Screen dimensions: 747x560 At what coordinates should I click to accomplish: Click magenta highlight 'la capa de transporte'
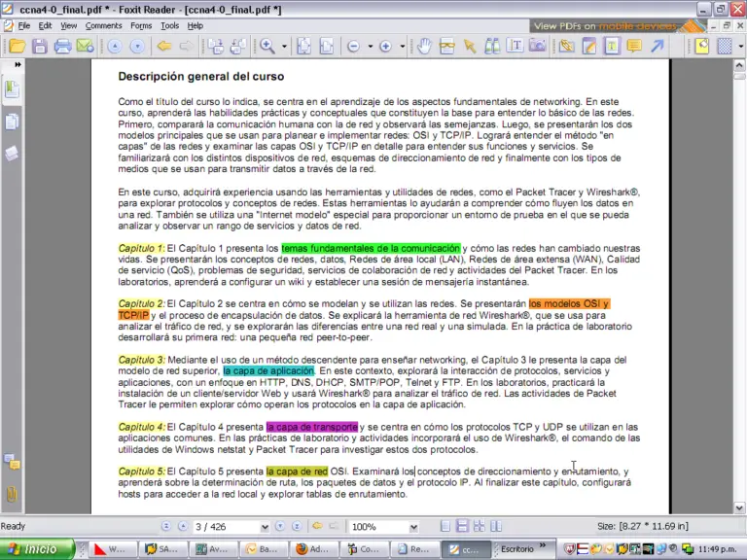(312, 427)
